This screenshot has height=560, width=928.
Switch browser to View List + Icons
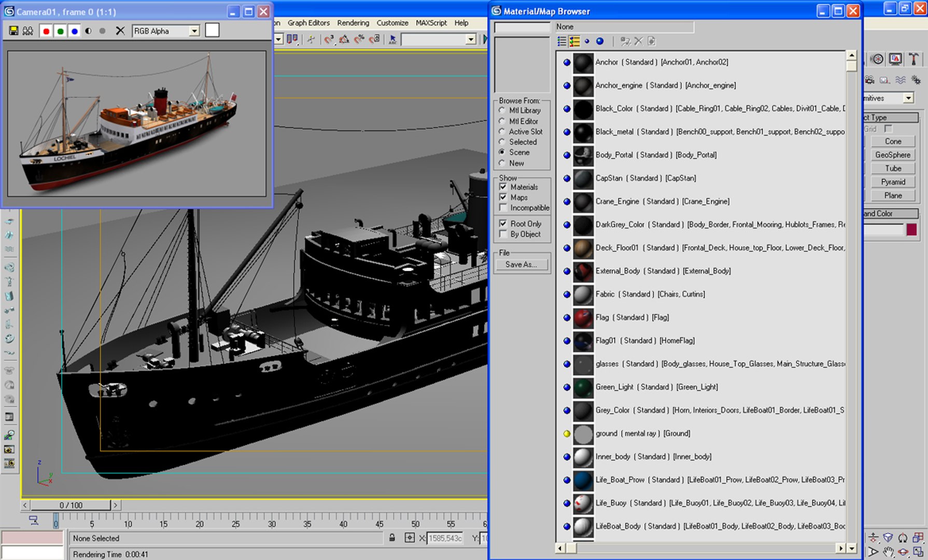click(574, 41)
